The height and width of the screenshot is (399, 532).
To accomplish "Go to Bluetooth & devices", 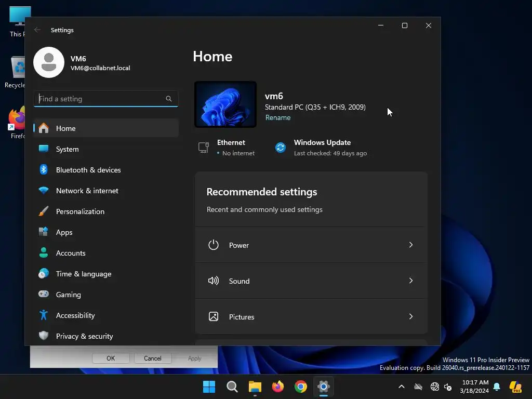I will 106,170.
